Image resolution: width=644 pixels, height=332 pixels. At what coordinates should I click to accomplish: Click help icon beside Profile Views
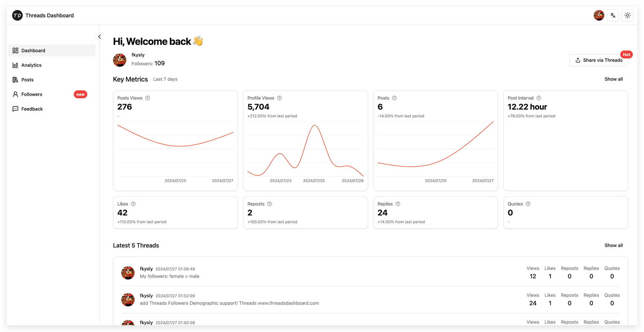(x=279, y=98)
